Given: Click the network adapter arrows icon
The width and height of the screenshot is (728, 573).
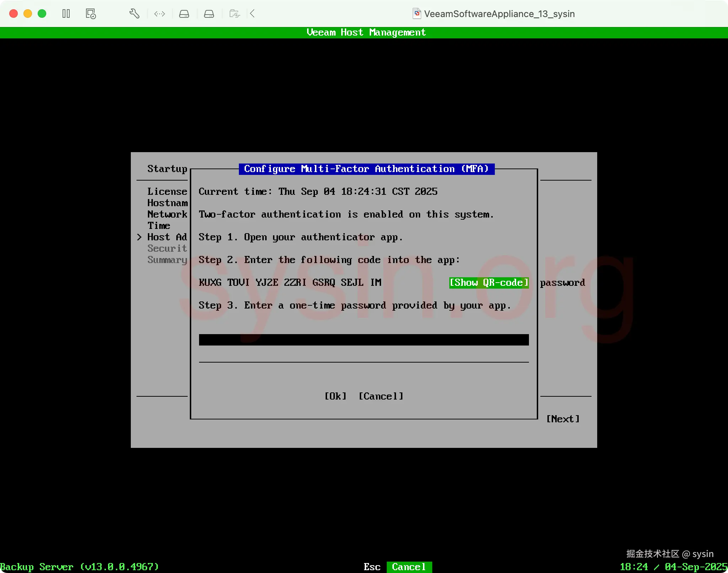Looking at the screenshot, I should point(160,14).
